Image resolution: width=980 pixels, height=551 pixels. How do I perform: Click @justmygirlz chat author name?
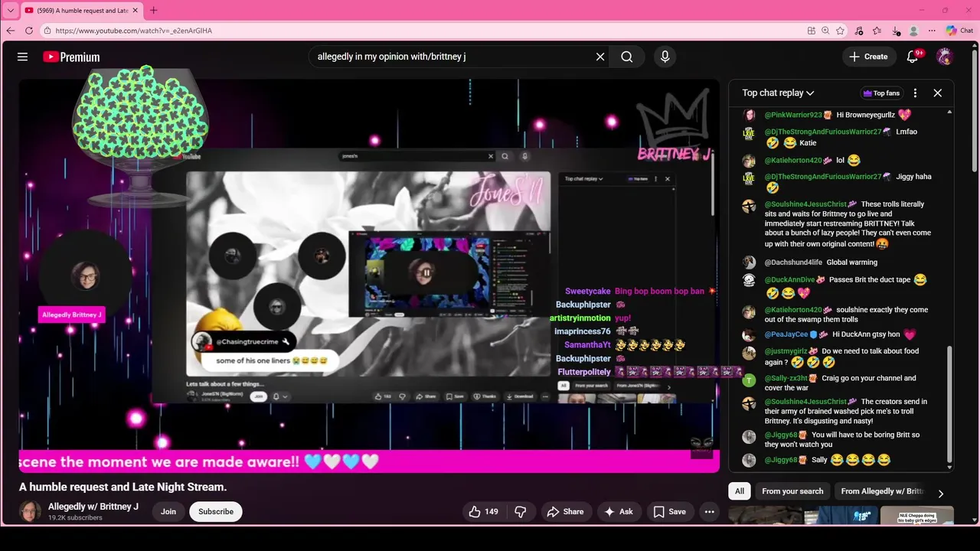point(786,351)
